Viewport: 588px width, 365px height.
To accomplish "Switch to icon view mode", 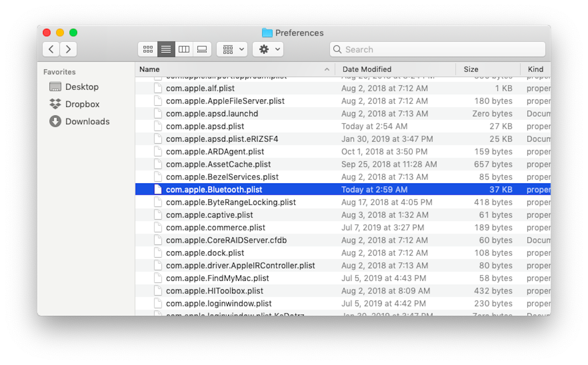I will click(x=148, y=49).
